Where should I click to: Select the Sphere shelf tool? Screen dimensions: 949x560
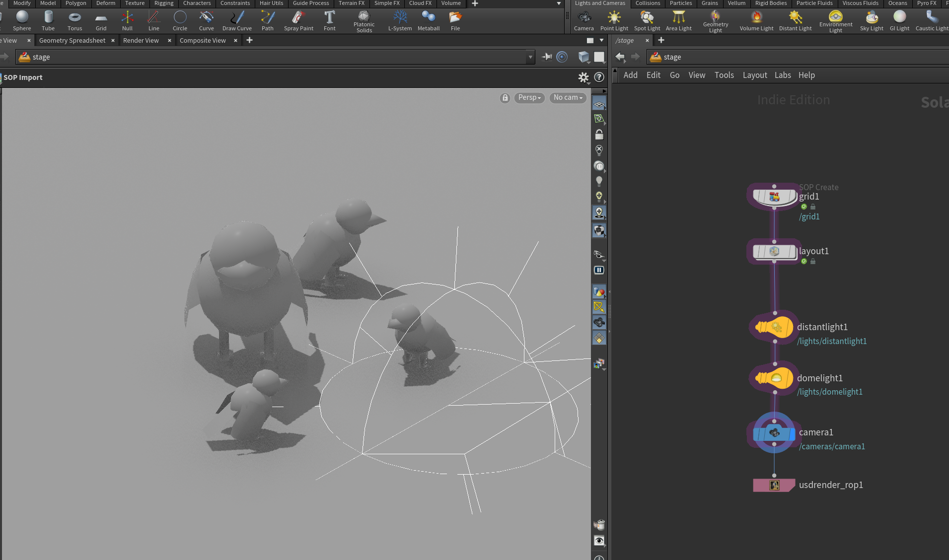[22, 21]
